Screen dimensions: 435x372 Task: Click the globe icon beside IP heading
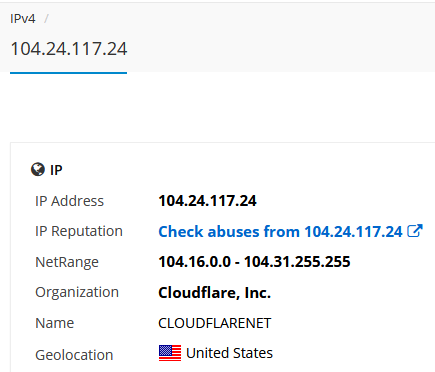(38, 169)
